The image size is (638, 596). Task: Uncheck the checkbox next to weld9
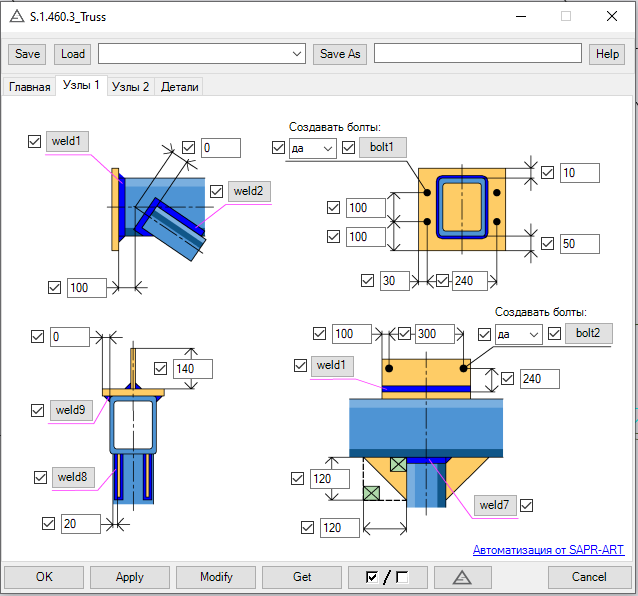(x=38, y=410)
